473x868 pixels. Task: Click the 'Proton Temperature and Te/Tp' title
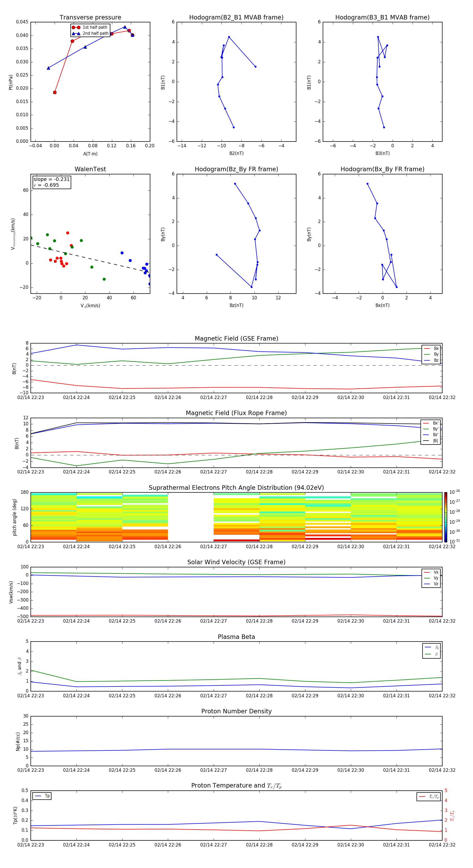click(x=236, y=786)
